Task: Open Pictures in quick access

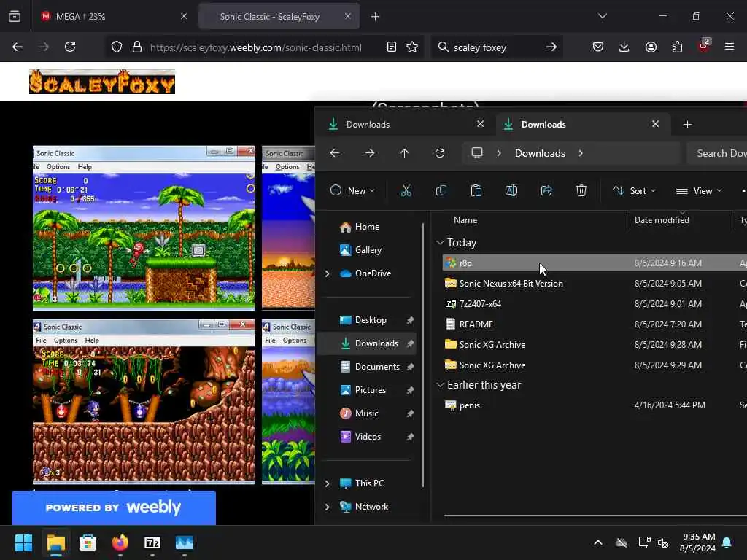Action: tap(371, 390)
